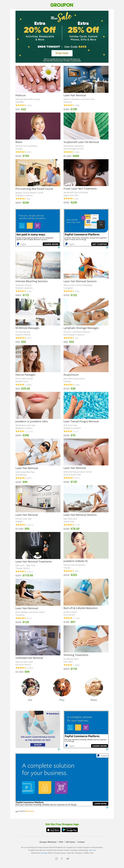
Task: Tap the App Store download badge
Action: point(53,830)
